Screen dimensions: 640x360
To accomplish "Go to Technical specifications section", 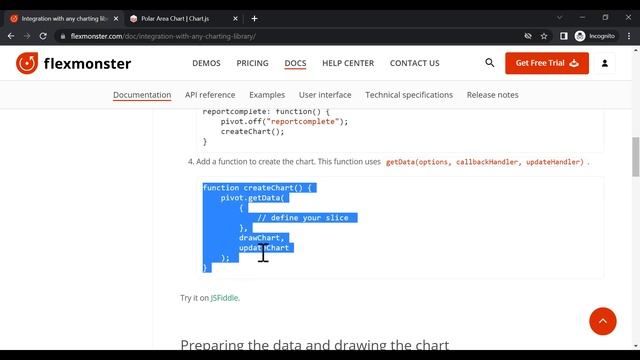I will click(x=409, y=95).
